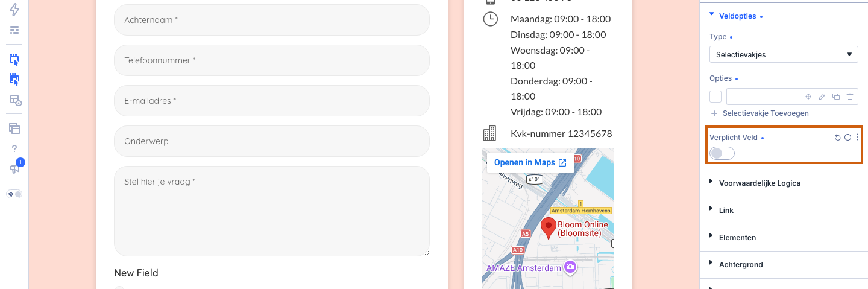This screenshot has width=868, height=289.
Task: Click the Amsterdam-Hemhavens label on the map
Action: (x=581, y=211)
